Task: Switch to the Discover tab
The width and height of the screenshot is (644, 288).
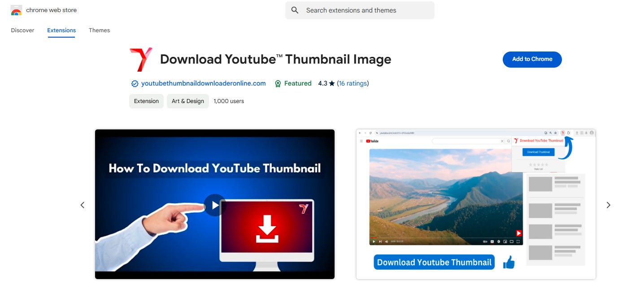Action: coord(22,30)
